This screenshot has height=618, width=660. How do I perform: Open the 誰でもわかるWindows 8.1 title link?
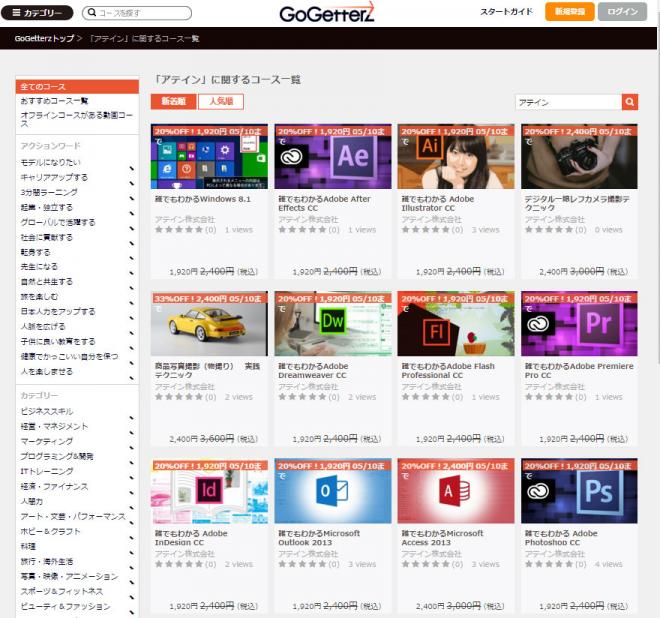[202, 199]
